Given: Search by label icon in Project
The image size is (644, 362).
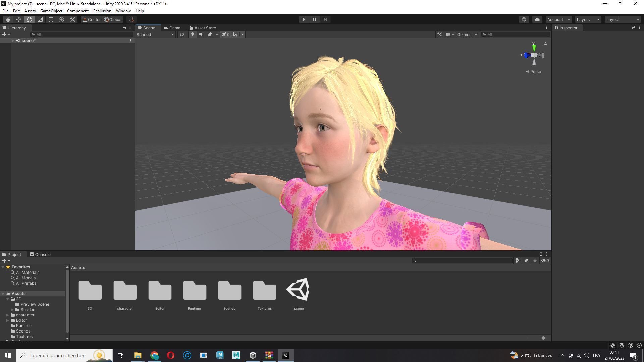Looking at the screenshot, I should [x=526, y=261].
